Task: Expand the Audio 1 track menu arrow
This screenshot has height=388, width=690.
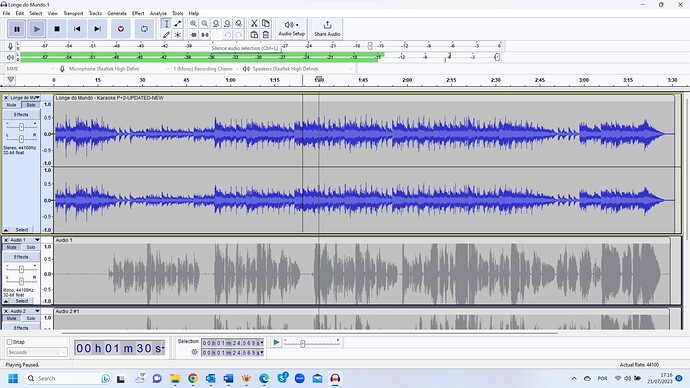Action: (x=37, y=240)
